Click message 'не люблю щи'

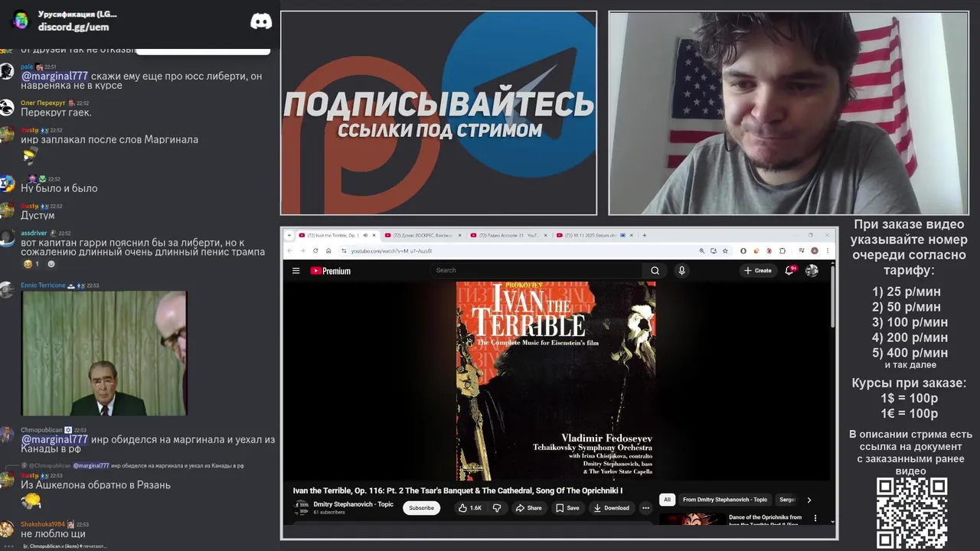(53, 533)
